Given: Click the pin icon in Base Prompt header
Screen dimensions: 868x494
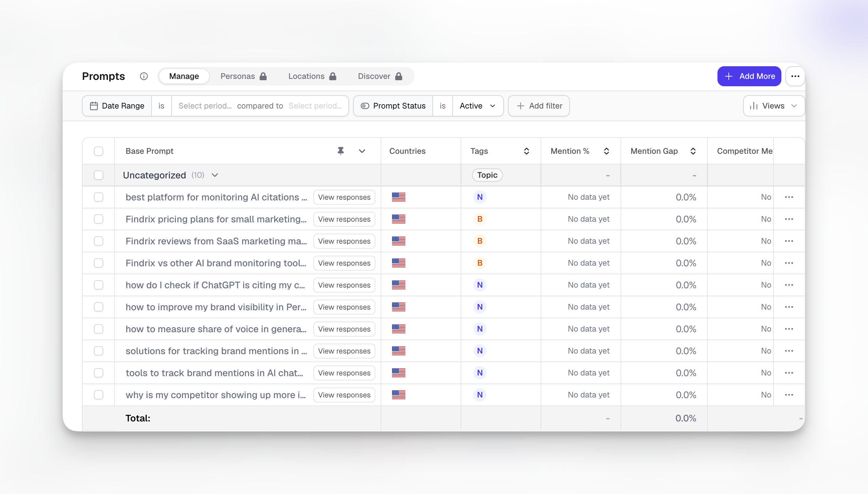Looking at the screenshot, I should (340, 151).
